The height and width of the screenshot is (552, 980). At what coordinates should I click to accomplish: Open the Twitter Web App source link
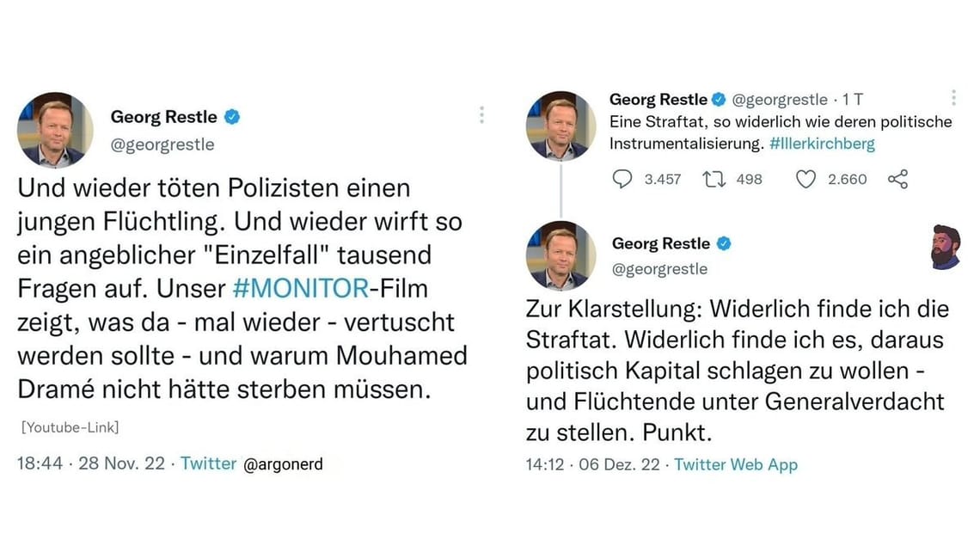coord(735,464)
